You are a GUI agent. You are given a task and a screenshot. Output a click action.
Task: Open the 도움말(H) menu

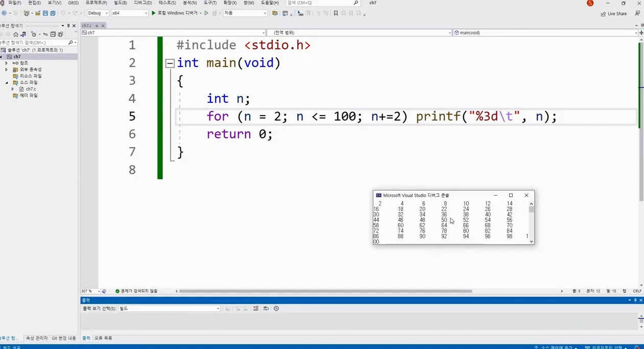[x=270, y=3]
